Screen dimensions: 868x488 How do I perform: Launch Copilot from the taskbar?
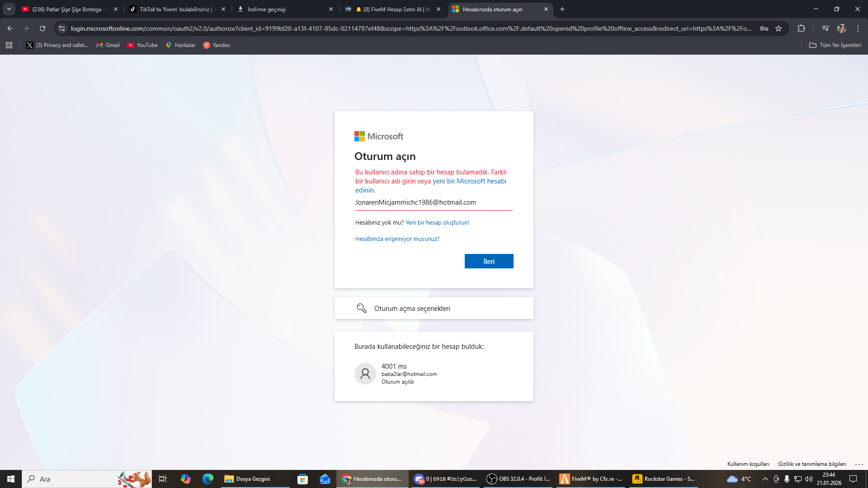185,479
